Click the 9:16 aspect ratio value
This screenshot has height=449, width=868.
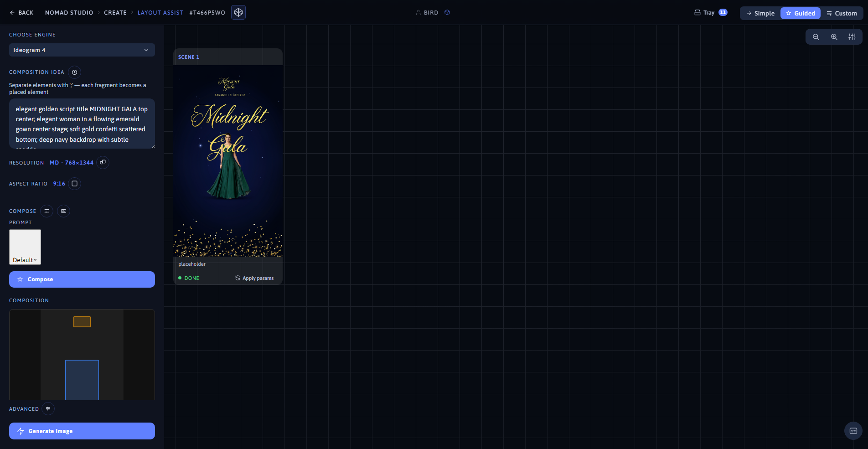pos(59,184)
